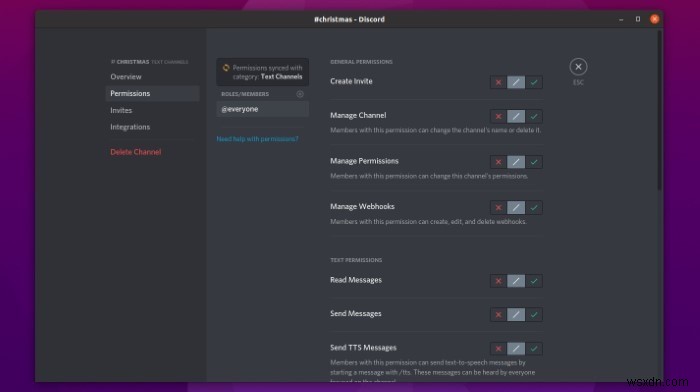This screenshot has height=392, width=700.
Task: Deny the Manage Channel permission
Action: [498, 117]
